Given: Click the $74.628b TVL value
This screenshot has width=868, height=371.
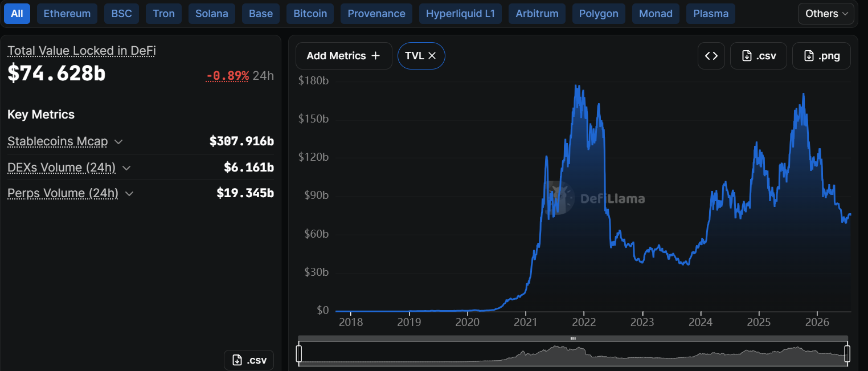Looking at the screenshot, I should click(56, 74).
